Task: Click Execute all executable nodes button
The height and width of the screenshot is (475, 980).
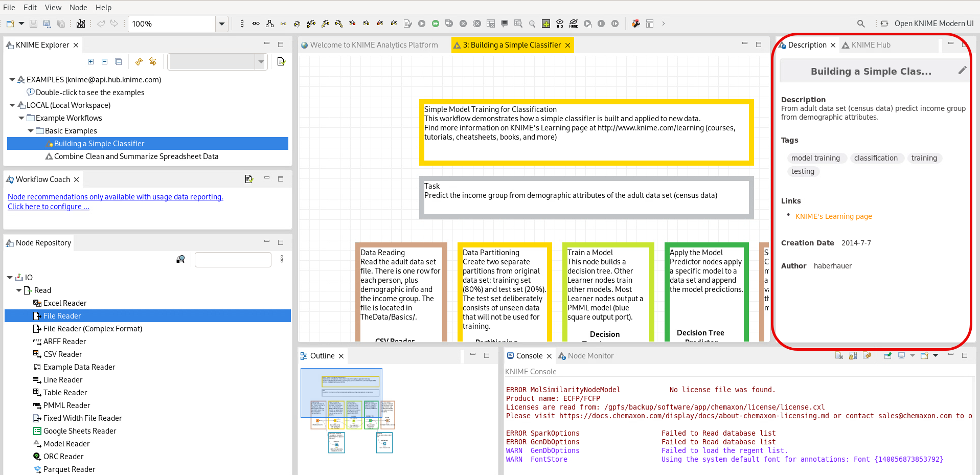Action: [x=435, y=24]
